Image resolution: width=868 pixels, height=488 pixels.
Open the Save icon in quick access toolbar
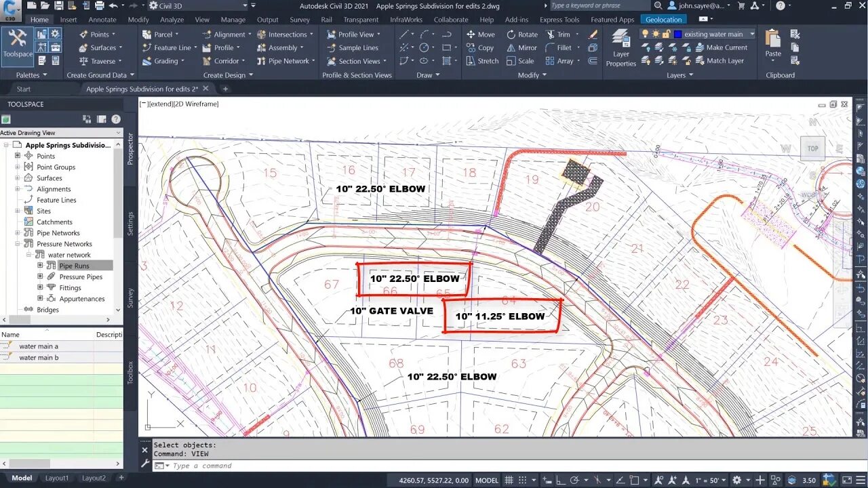coord(59,5)
